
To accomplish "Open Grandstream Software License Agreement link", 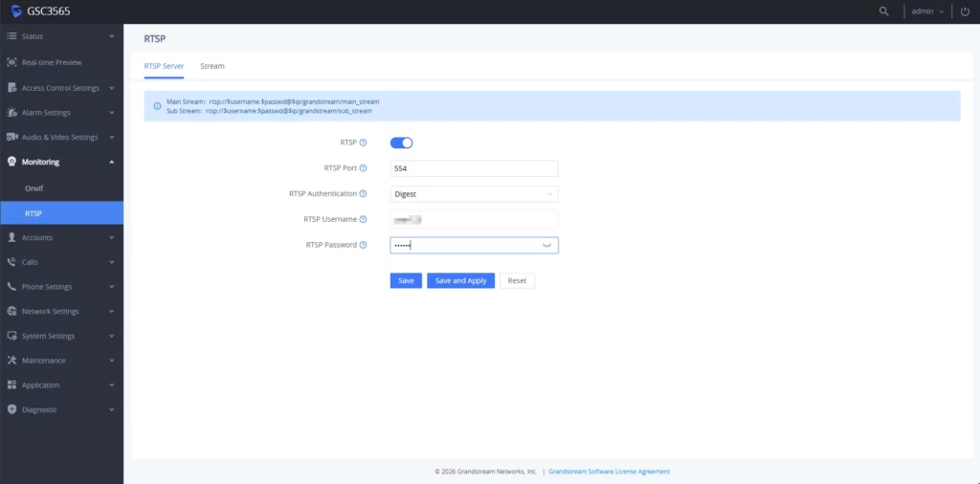I will point(610,472).
